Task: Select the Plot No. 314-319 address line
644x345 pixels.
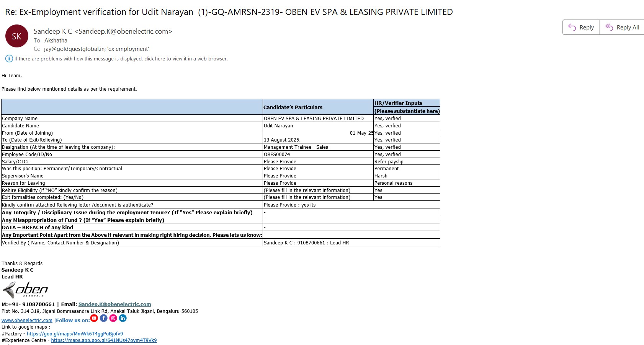Action: [x=100, y=311]
